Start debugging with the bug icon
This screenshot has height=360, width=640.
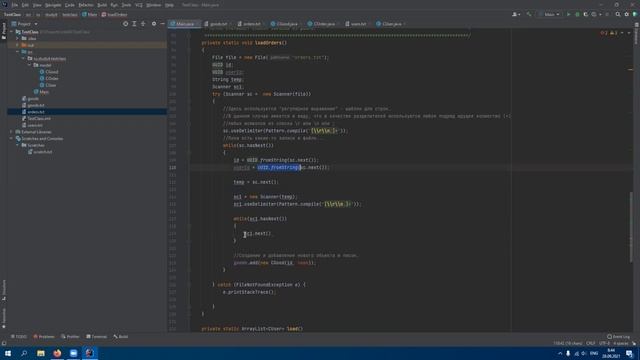(577, 14)
